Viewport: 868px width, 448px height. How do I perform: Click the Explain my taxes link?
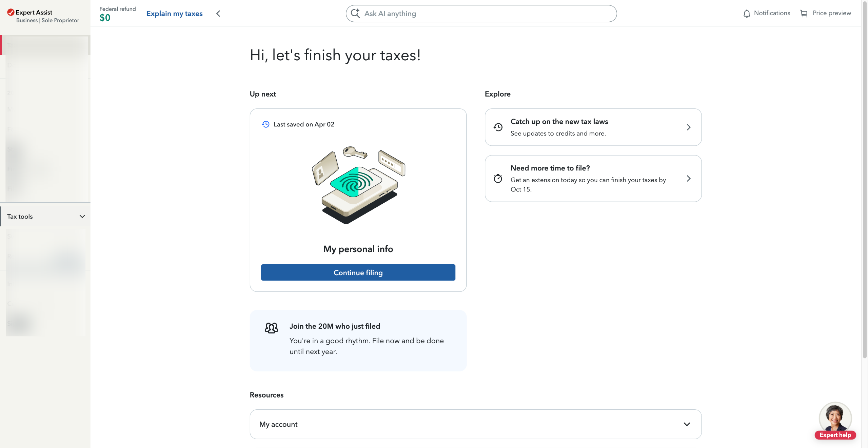point(174,14)
